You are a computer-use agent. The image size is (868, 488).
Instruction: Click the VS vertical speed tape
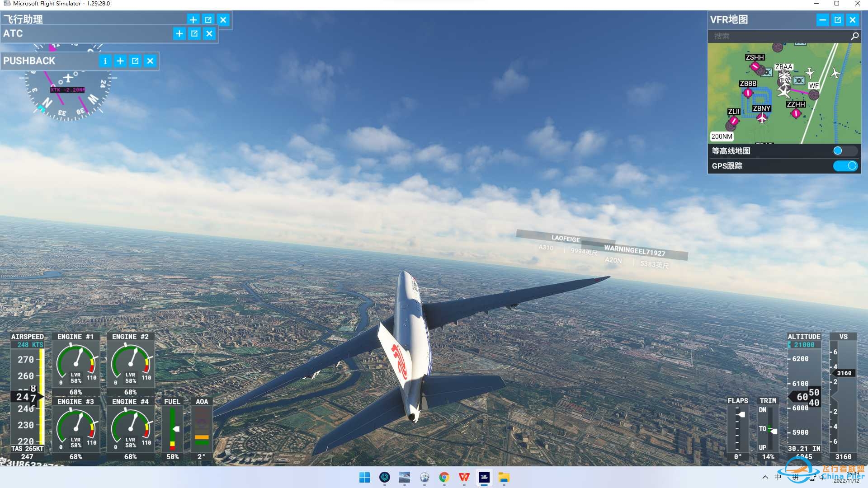pos(844,397)
